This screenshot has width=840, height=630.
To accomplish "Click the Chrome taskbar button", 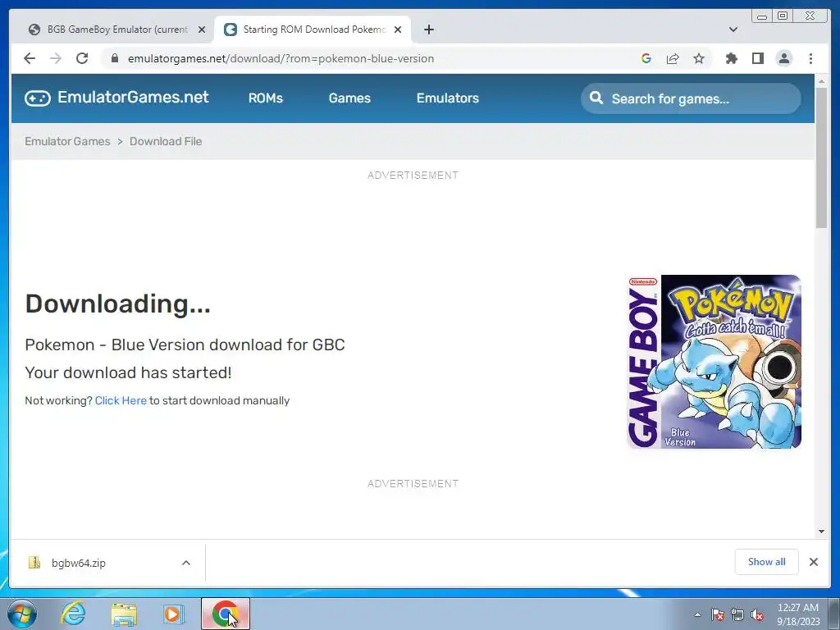I will (x=226, y=614).
